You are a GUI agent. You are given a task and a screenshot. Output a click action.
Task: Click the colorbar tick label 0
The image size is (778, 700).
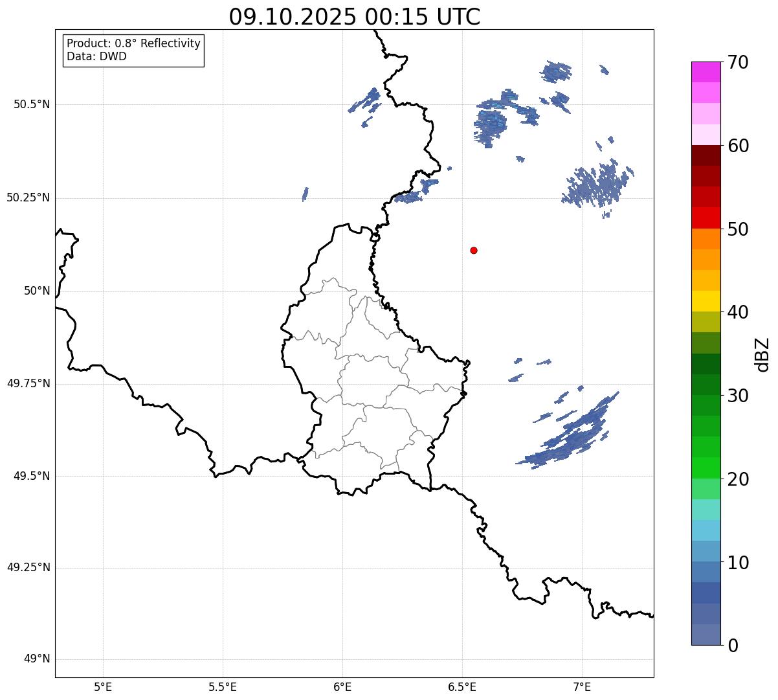point(732,645)
